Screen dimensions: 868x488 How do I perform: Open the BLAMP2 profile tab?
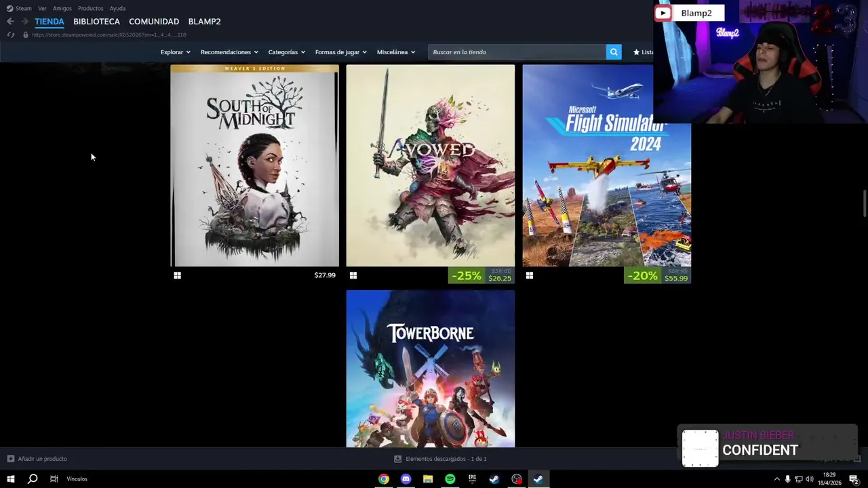(204, 22)
